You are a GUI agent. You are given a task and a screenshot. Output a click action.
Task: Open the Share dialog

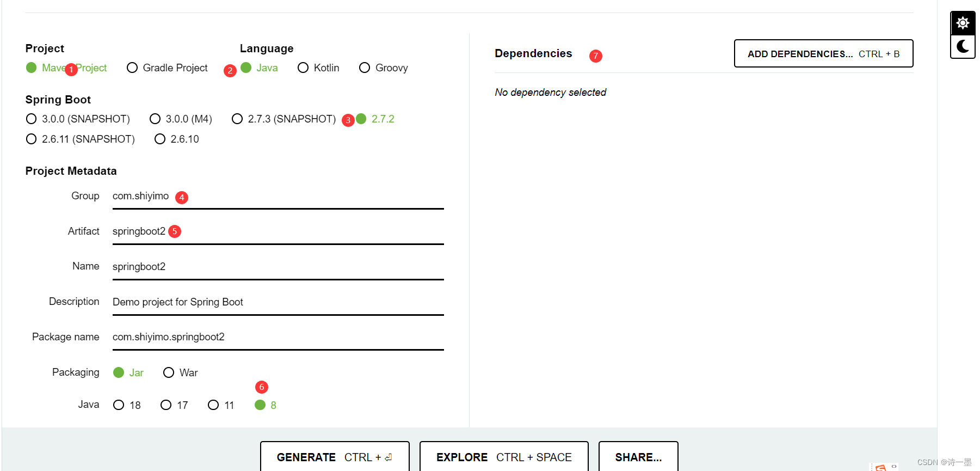[638, 457]
